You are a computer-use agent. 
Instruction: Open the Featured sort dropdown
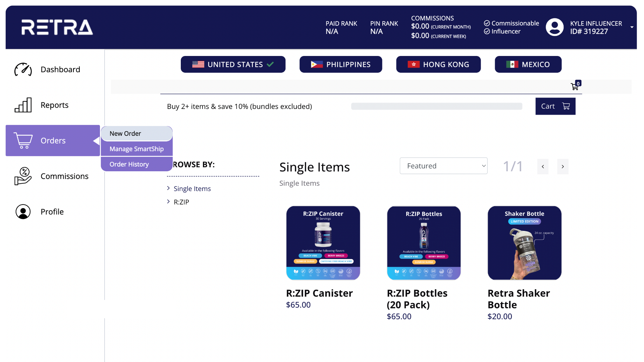click(x=443, y=166)
